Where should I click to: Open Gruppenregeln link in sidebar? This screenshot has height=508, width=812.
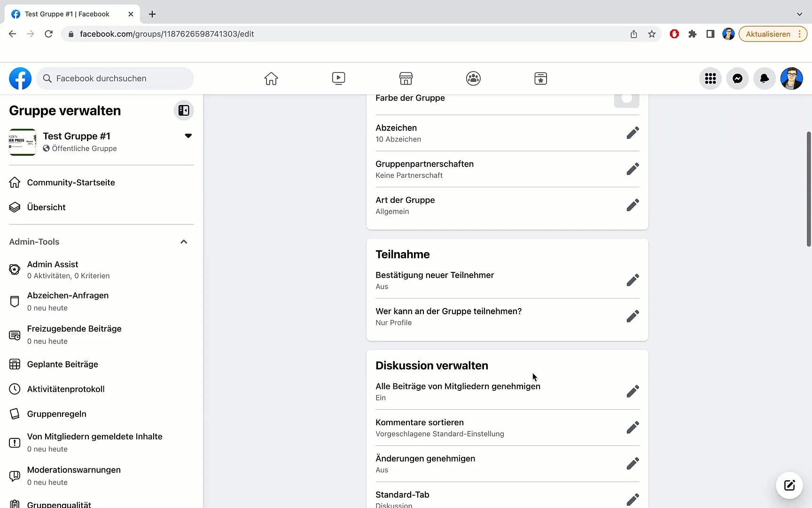(56, 414)
